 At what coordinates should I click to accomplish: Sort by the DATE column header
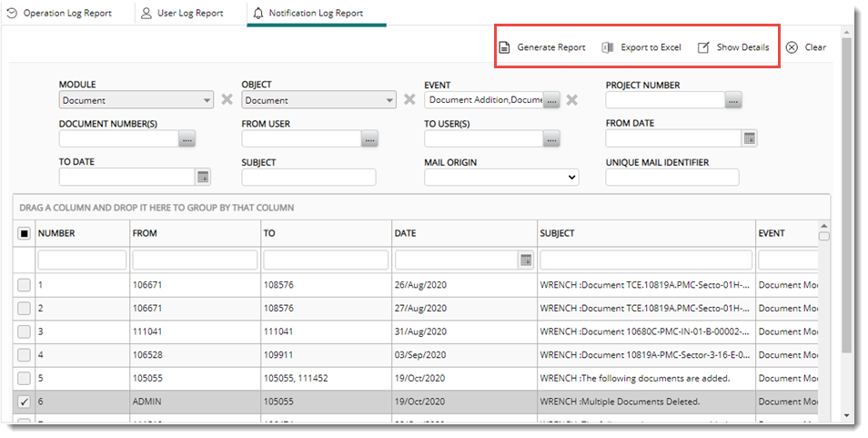click(x=405, y=234)
